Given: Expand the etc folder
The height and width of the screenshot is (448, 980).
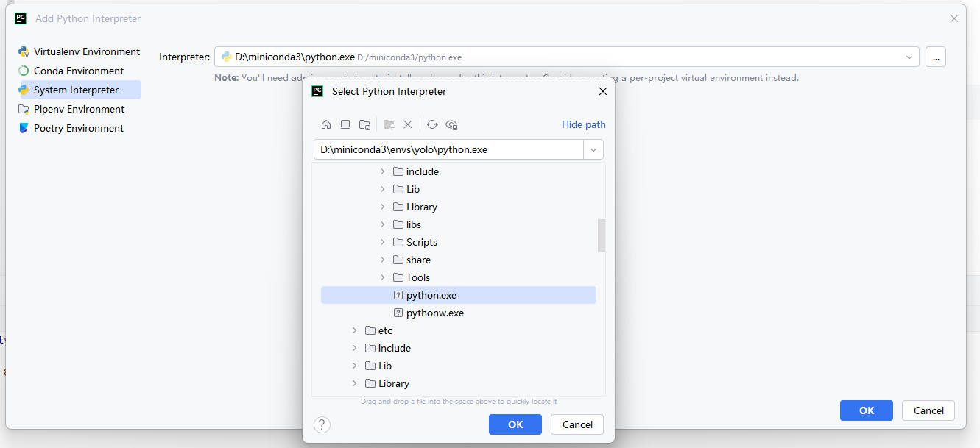Looking at the screenshot, I should coord(354,330).
